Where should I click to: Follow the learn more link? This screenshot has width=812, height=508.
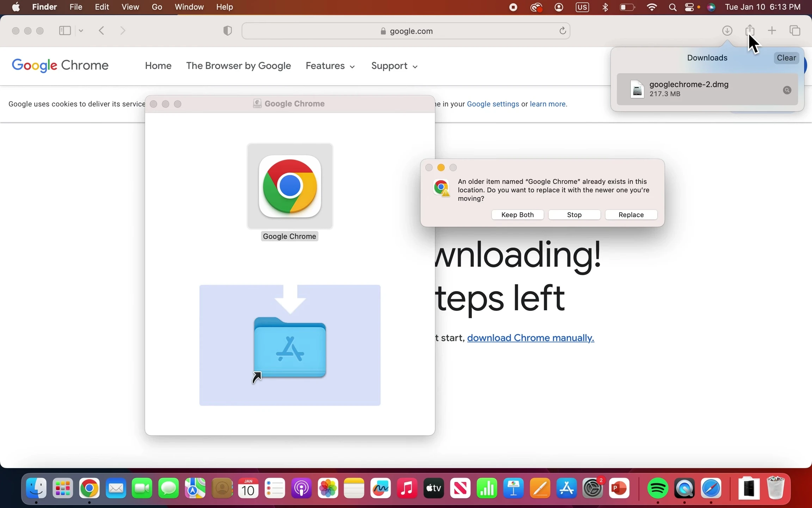tap(548, 104)
